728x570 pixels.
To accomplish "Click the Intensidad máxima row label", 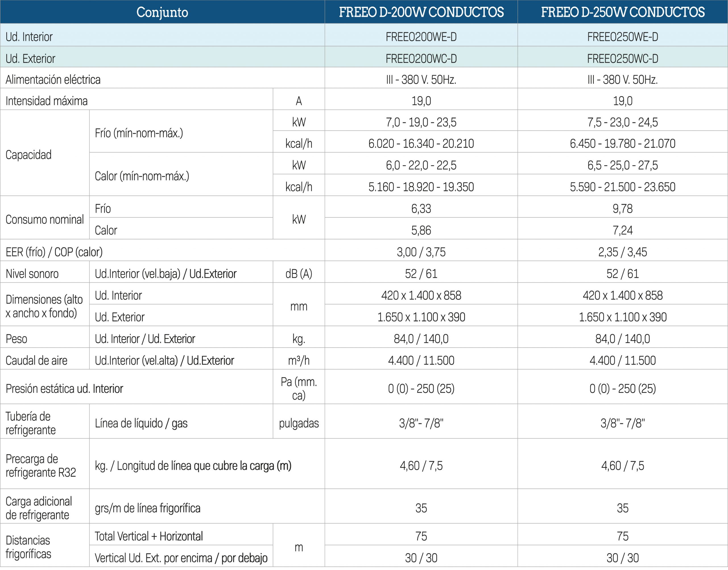I will 47,101.
